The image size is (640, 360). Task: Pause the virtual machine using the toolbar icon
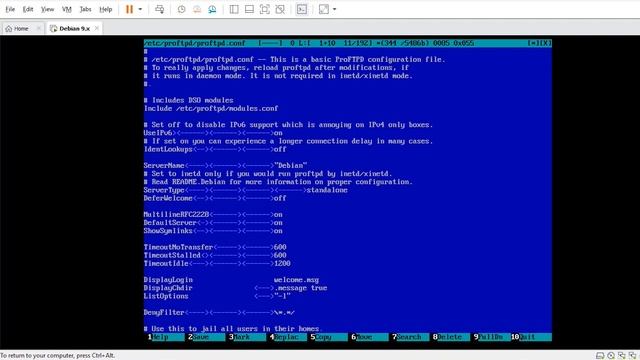coord(129,9)
